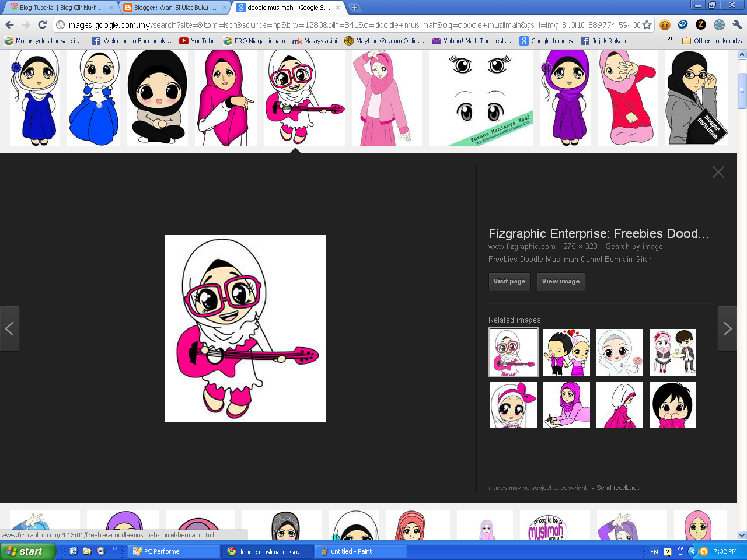Close the Blogger Wani Si Ulat Buku tab
The width and height of the screenshot is (747, 560).
[x=224, y=8]
